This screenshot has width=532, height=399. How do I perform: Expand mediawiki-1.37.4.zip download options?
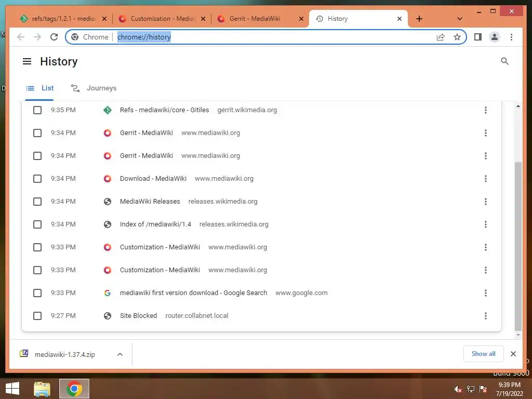(120, 354)
